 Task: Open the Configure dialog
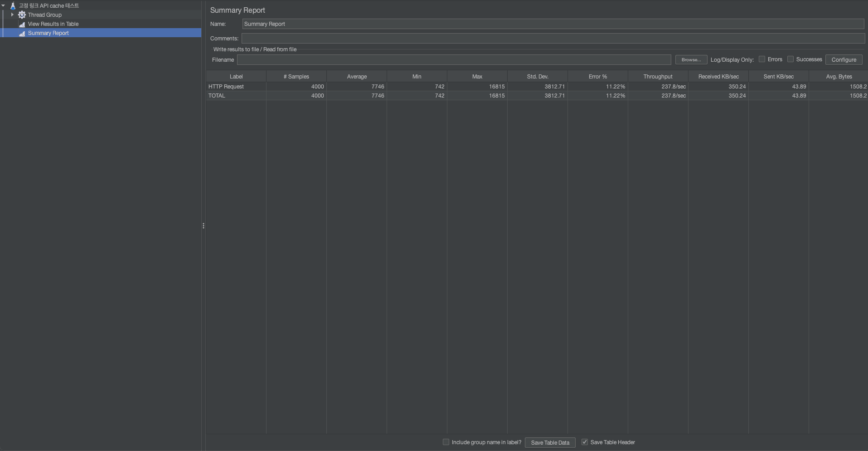(x=843, y=59)
